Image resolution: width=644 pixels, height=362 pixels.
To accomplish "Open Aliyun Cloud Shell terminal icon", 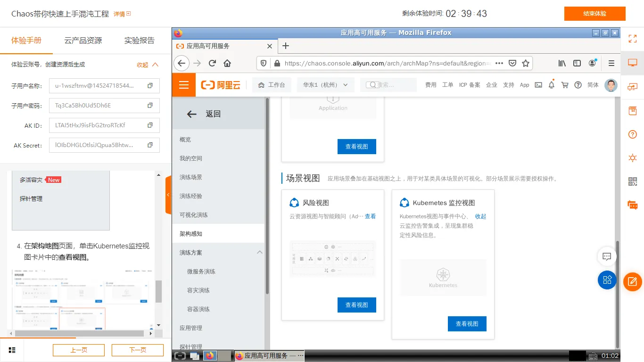I will pyautogui.click(x=538, y=85).
